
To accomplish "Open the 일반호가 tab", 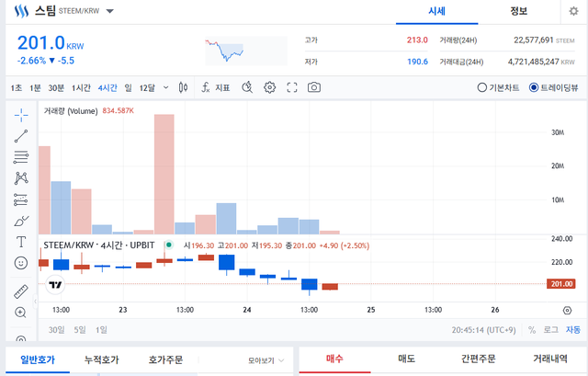I will [x=38, y=359].
